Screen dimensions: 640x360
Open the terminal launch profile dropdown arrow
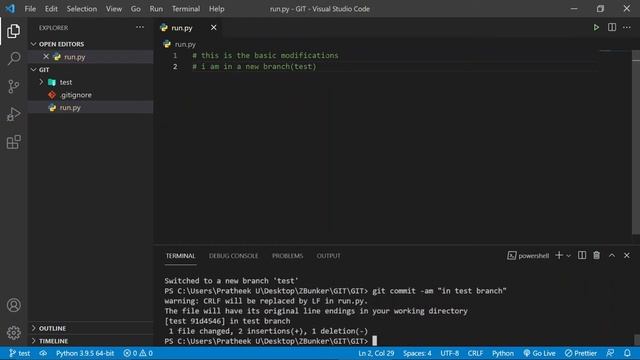[568, 256]
